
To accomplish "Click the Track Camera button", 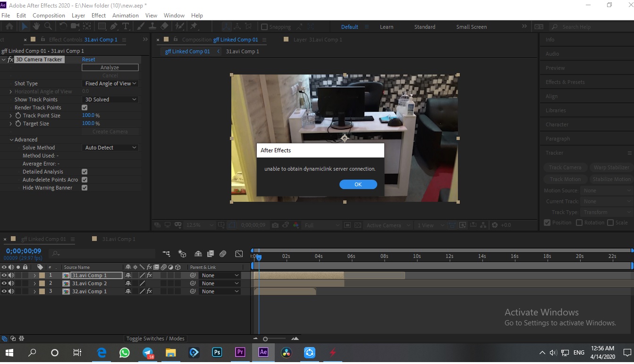I will click(565, 167).
